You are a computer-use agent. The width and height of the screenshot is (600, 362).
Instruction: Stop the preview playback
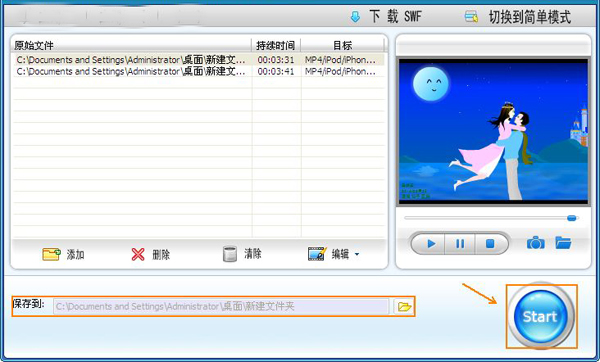click(490, 243)
